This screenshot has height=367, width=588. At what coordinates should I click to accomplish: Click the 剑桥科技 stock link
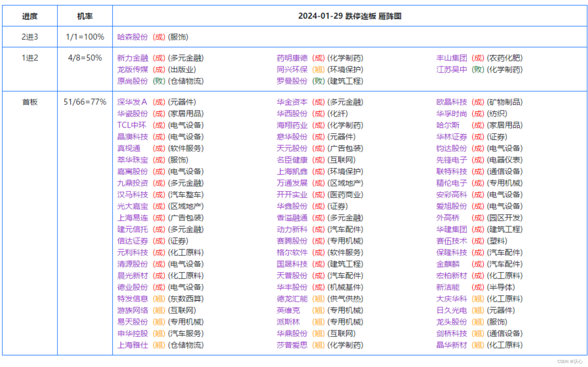pos(451,334)
